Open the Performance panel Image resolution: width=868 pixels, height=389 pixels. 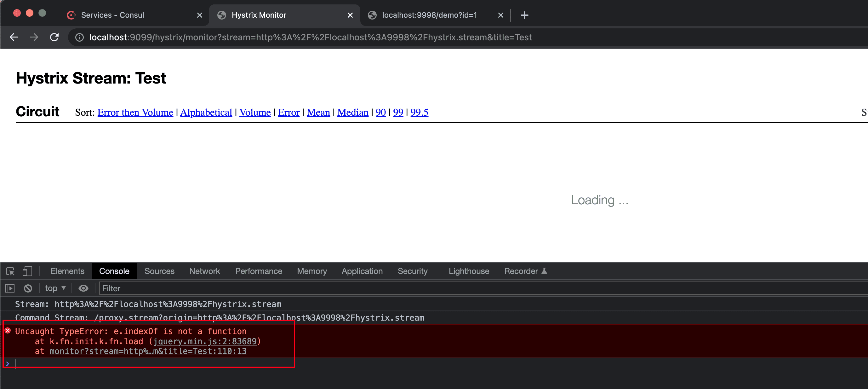pyautogui.click(x=259, y=271)
